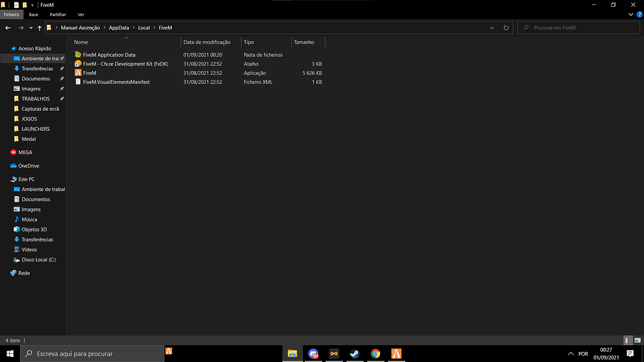Image resolution: width=644 pixels, height=362 pixels.
Task: Open the Ficheiro menu
Action: tap(11, 14)
